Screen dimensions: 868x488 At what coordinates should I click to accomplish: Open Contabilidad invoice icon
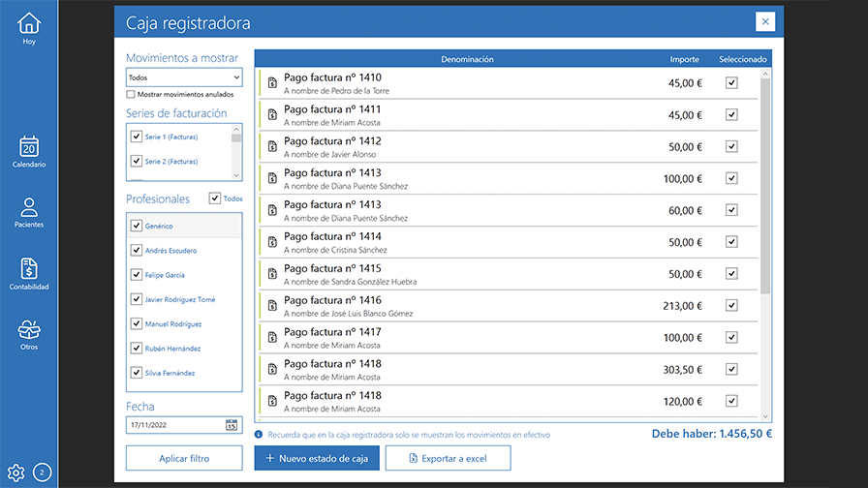click(29, 269)
